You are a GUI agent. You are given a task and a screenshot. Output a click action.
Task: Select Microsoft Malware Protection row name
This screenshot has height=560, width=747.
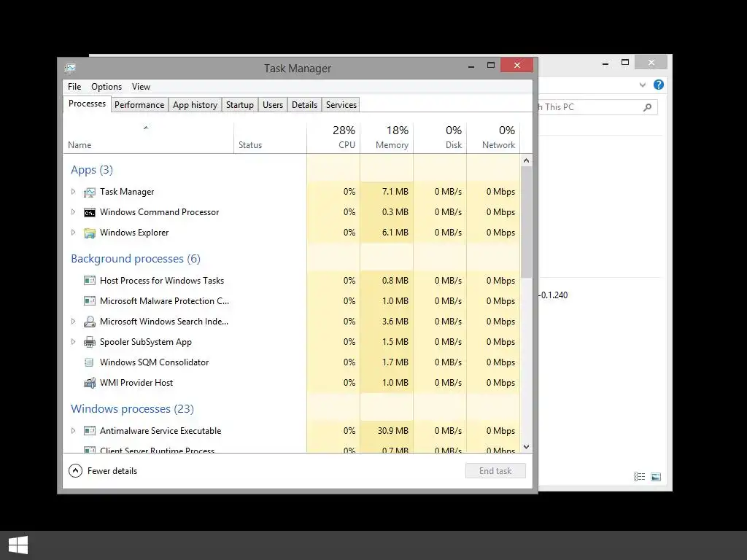164,301
